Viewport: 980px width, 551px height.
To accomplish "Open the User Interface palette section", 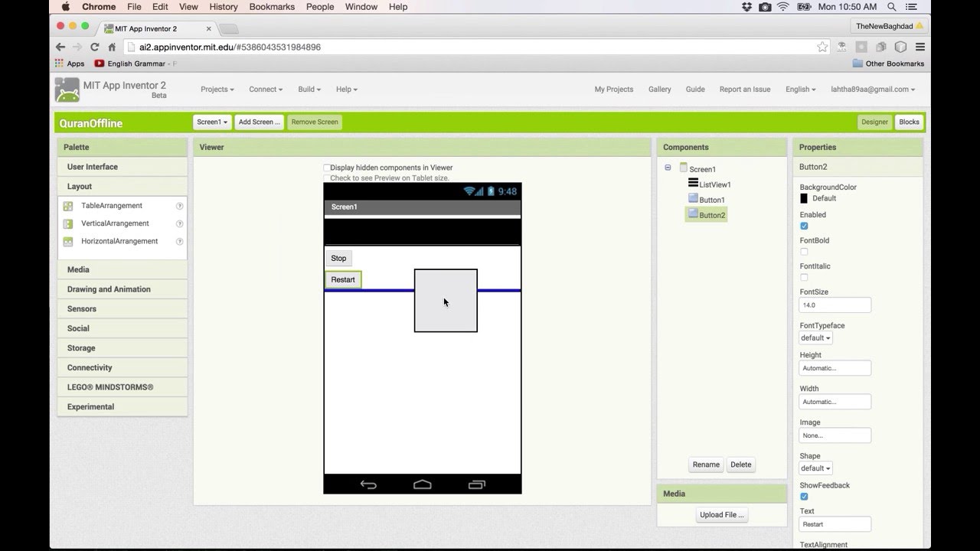I will 122,167.
